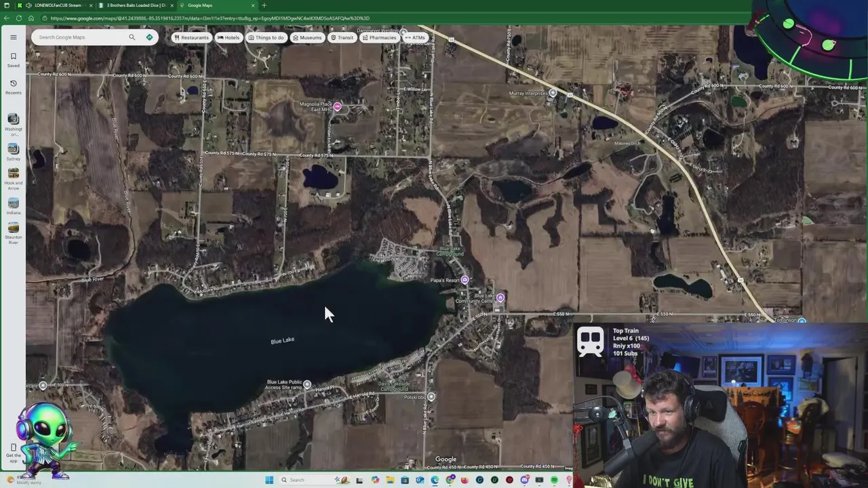
Task: Select the Papa's Resort map marker
Action: (465, 280)
